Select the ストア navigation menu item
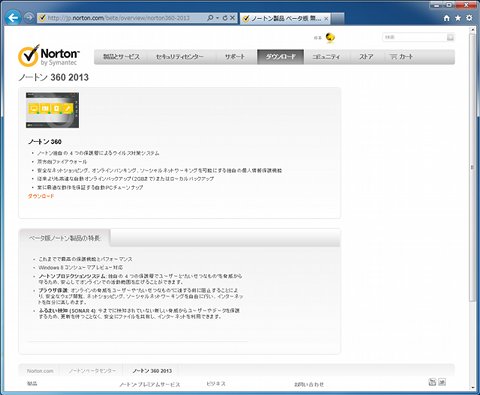 tap(366, 57)
